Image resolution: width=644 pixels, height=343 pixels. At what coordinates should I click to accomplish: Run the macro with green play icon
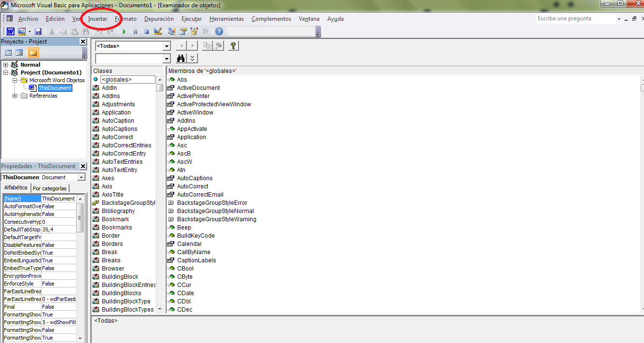124,31
